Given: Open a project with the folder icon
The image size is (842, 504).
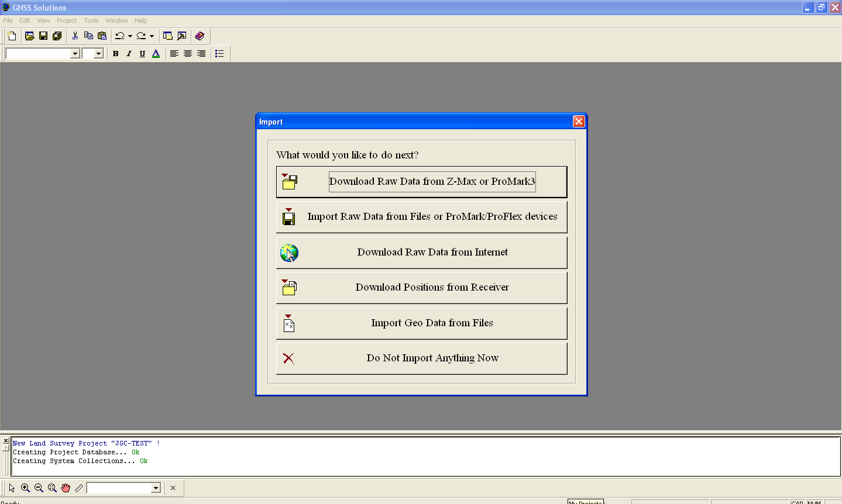Looking at the screenshot, I should point(29,36).
